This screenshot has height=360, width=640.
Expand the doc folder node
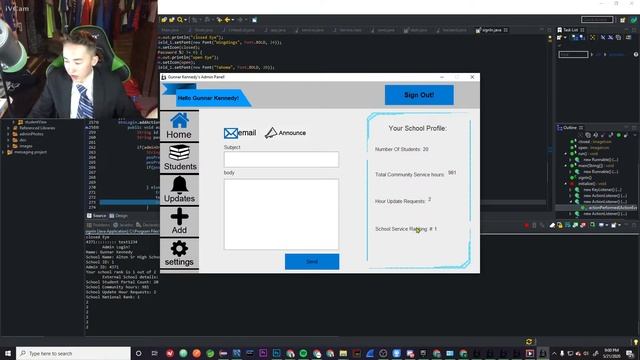coord(8,140)
